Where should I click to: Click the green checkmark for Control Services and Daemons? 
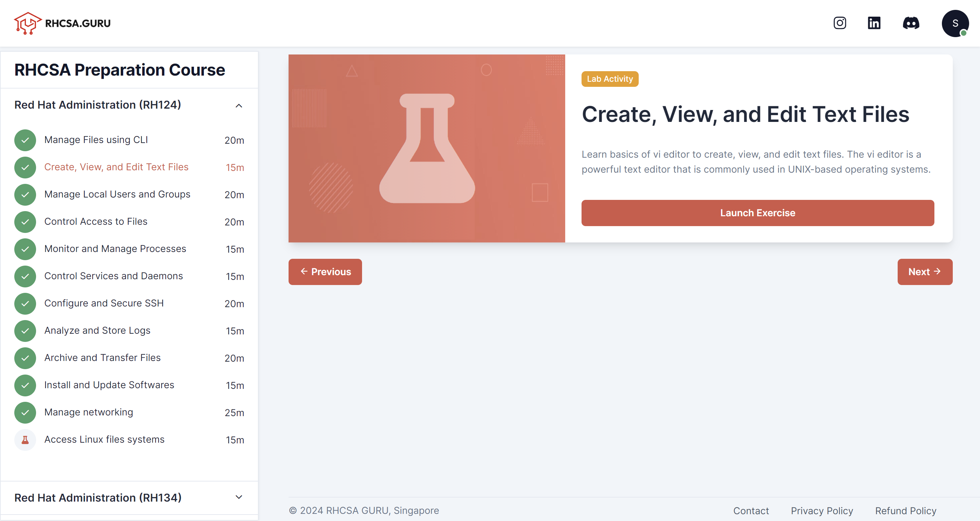[x=25, y=277]
